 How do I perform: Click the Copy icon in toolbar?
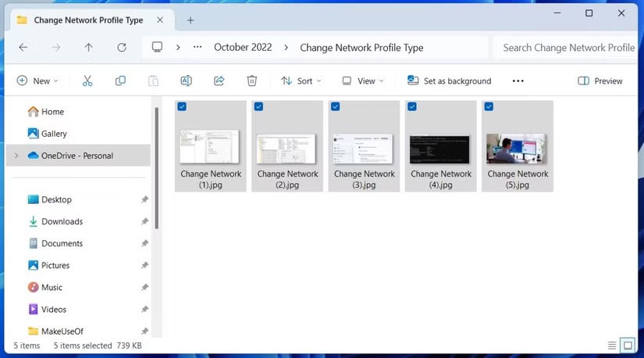pos(120,81)
